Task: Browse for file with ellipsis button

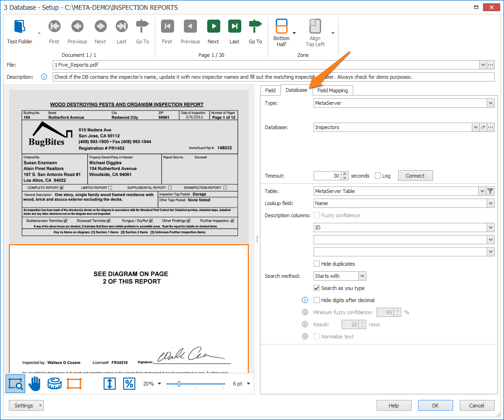Action: [x=490, y=64]
